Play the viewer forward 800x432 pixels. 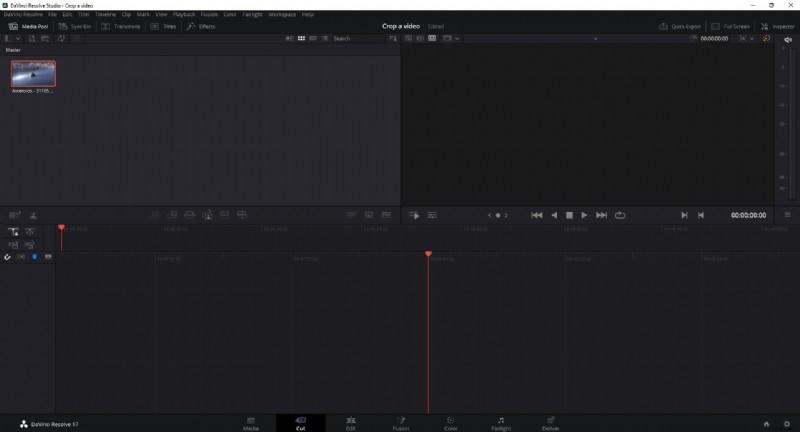(x=584, y=215)
